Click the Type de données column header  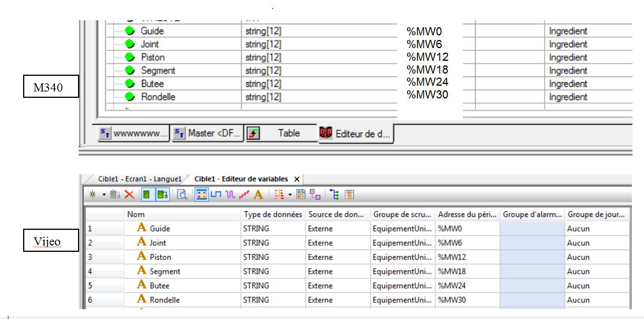pyautogui.click(x=273, y=215)
